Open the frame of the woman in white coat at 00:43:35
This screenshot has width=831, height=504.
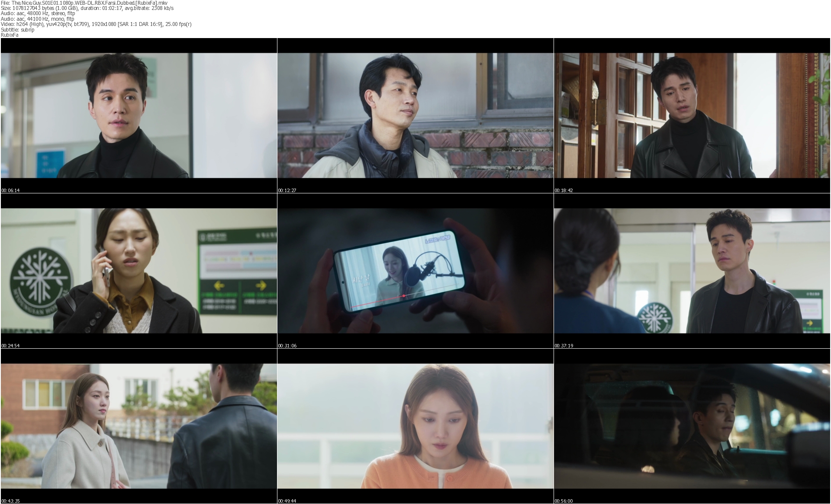click(x=139, y=426)
